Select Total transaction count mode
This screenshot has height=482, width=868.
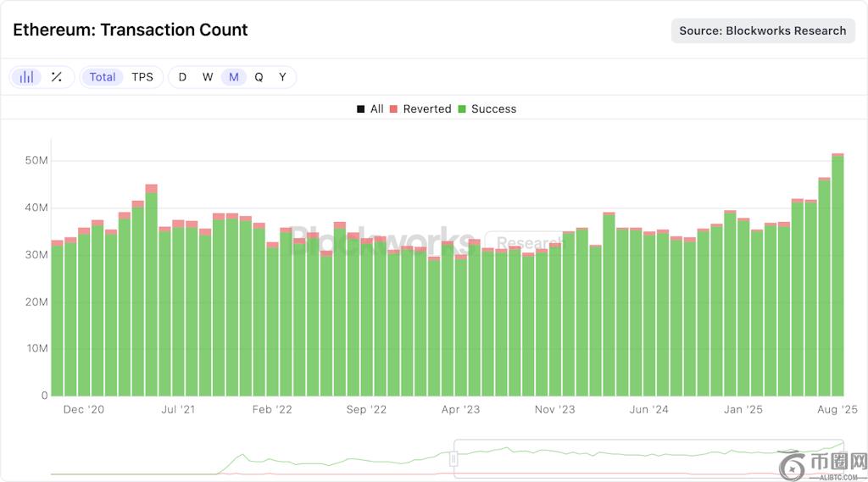tap(103, 77)
